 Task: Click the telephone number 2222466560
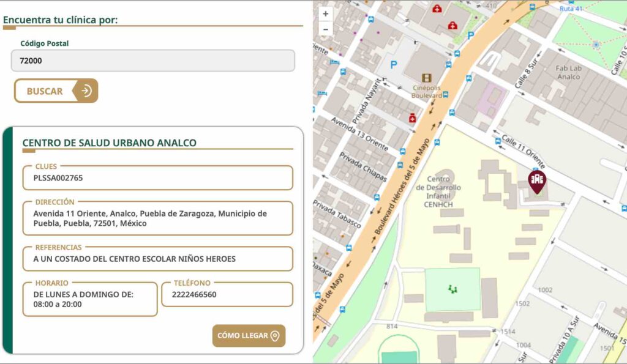click(x=194, y=294)
